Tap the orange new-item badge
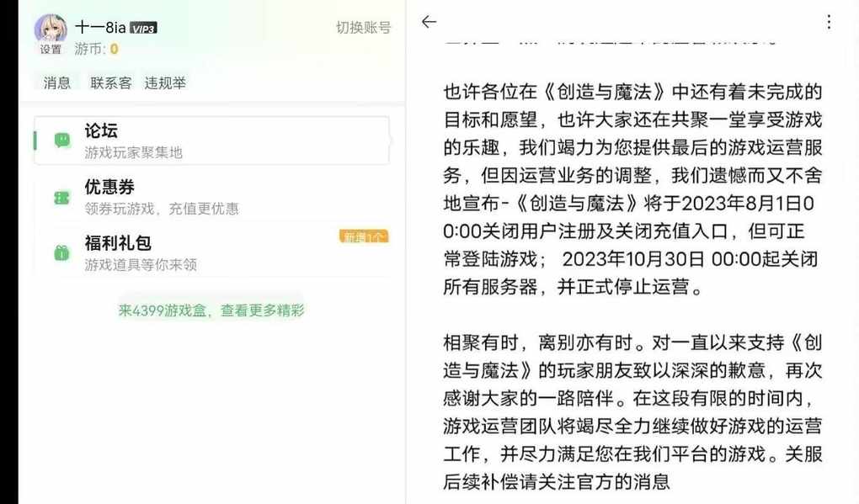Viewport: 859px width, 504px height. coord(364,236)
